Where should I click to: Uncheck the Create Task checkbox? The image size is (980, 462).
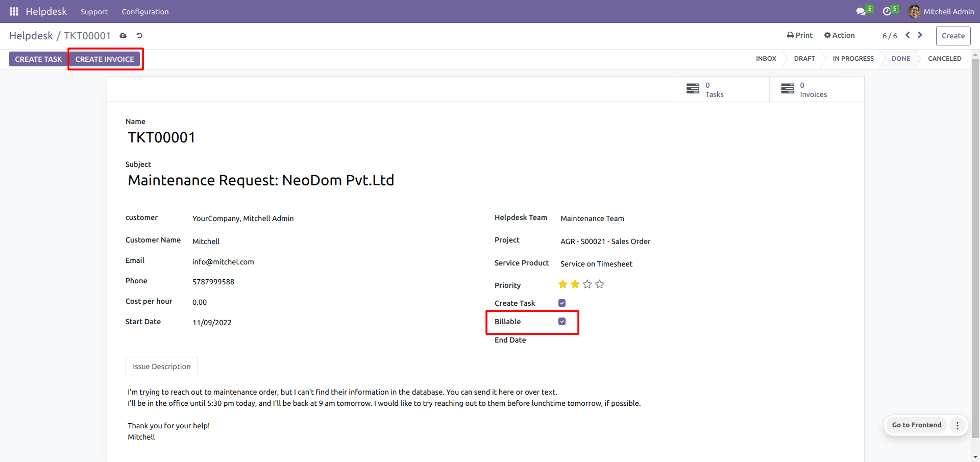click(562, 303)
